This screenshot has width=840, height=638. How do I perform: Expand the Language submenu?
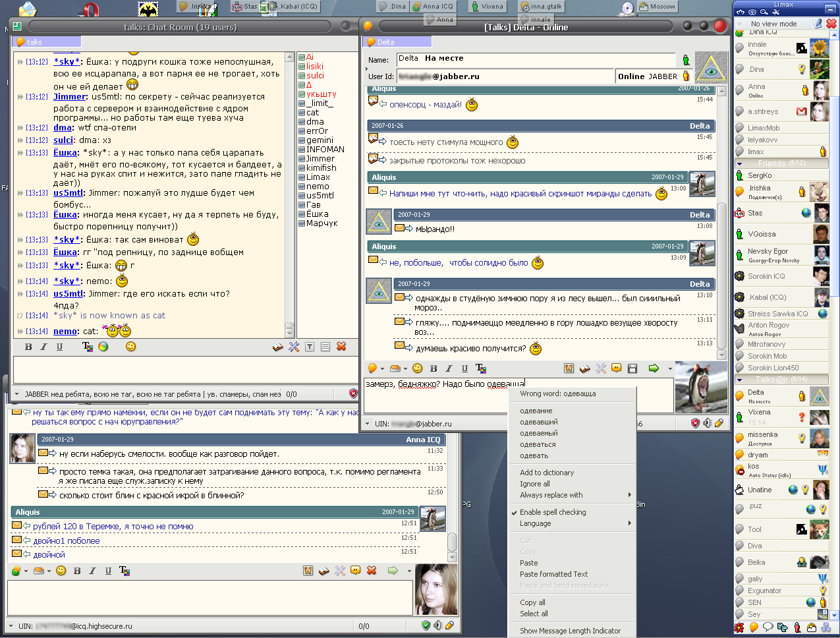[x=535, y=523]
